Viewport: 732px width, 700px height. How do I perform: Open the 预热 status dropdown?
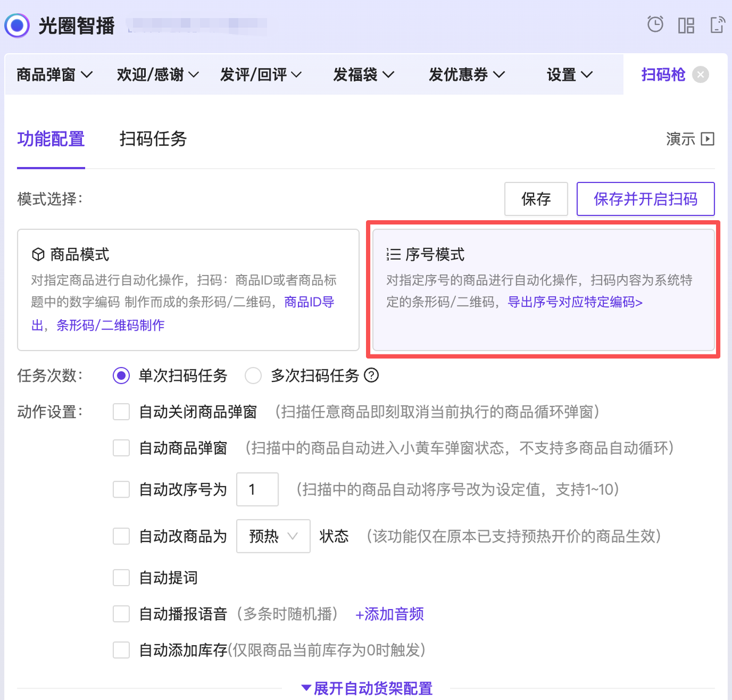pos(273,536)
